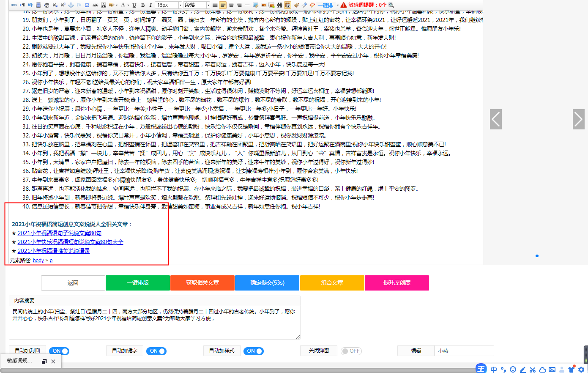Click the 敏感词提醒 warning indicator
Screen dimensions: 588x373
pyautogui.click(x=364, y=5)
